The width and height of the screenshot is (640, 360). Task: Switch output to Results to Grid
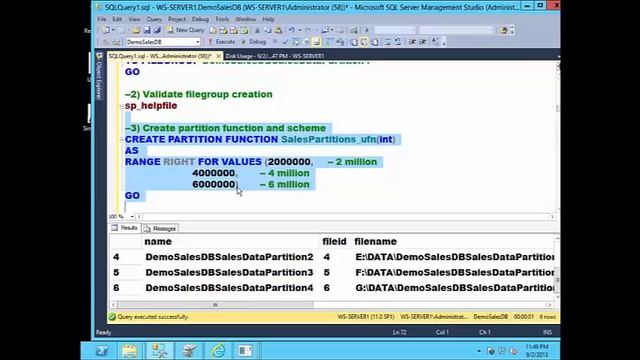[364, 42]
